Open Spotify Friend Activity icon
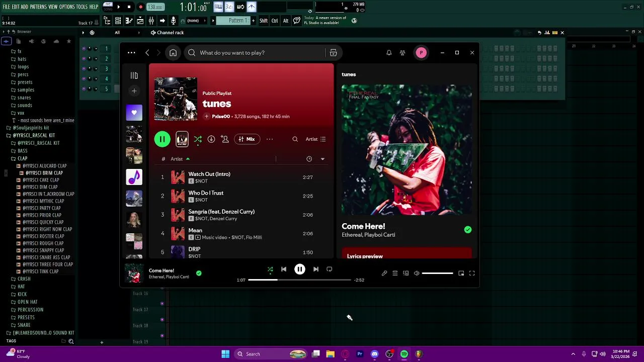Viewport: 644px width, 362px height. (403, 53)
